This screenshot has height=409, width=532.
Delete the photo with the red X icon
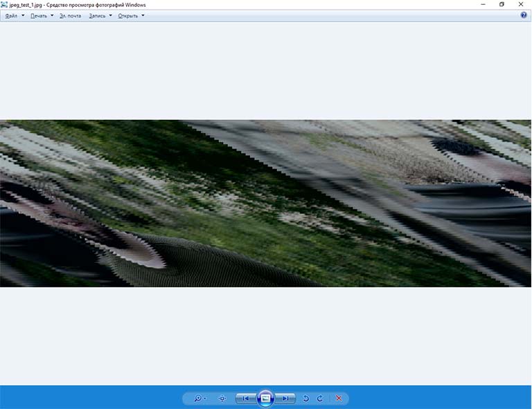tap(339, 399)
